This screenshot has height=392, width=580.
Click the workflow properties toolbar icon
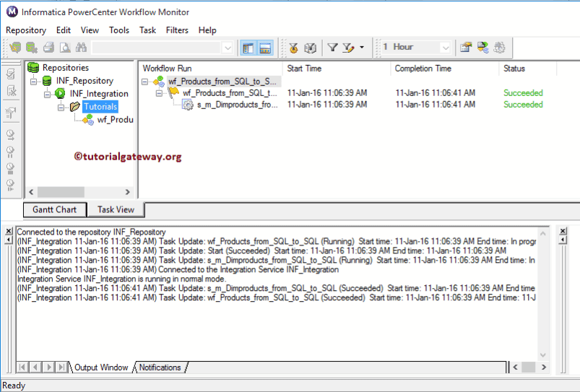point(466,48)
